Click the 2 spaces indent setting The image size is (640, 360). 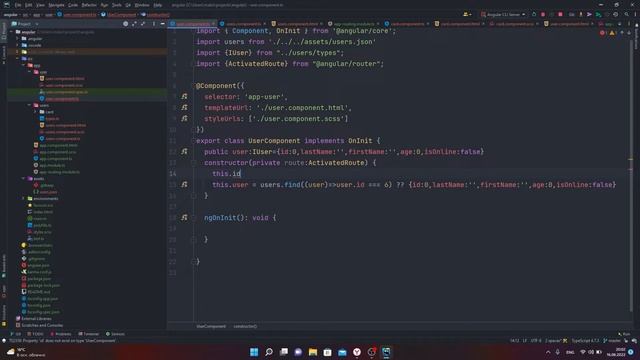[x=553, y=340]
